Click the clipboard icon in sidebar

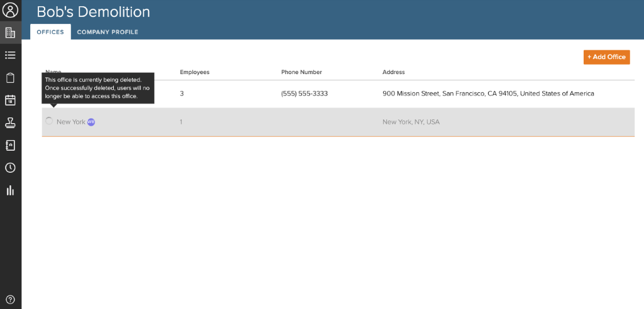pos(10,78)
